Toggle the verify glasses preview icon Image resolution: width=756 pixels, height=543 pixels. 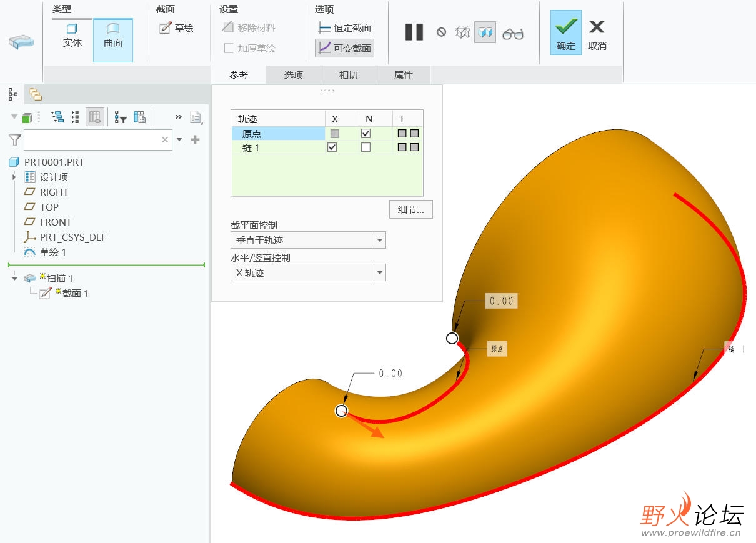[x=513, y=33]
